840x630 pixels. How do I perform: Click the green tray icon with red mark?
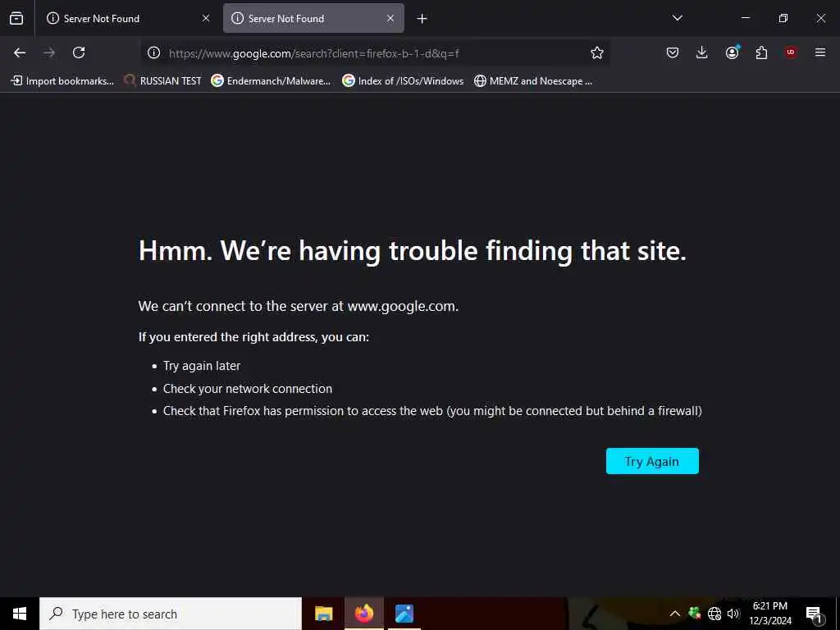(x=695, y=613)
